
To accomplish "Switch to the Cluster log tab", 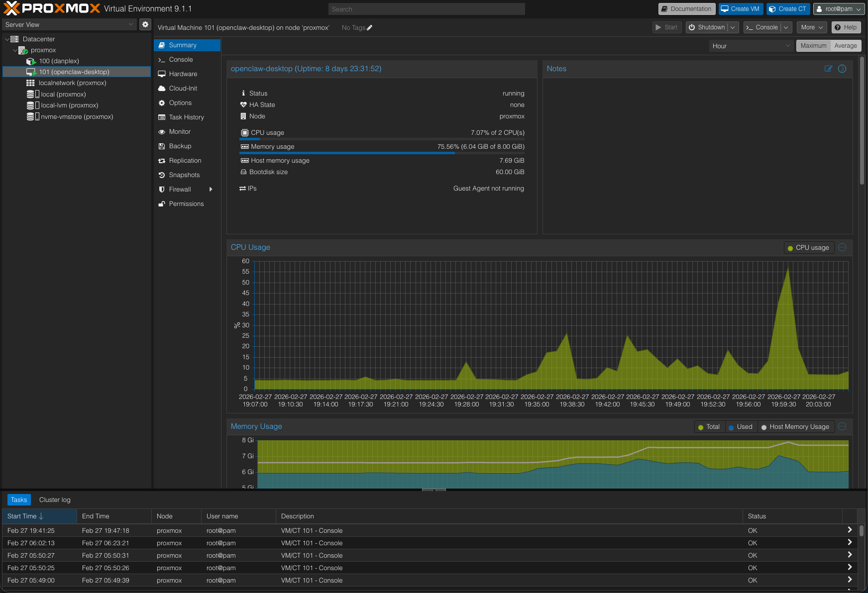I will coord(55,499).
